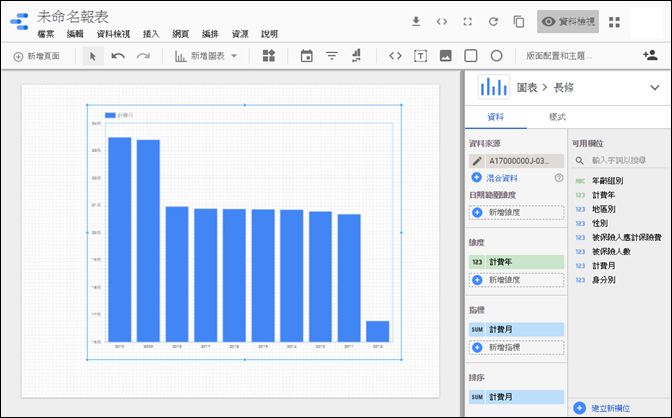Image resolution: width=672 pixels, height=418 pixels.
Task: Edit data source pencil icon
Action: tap(477, 161)
